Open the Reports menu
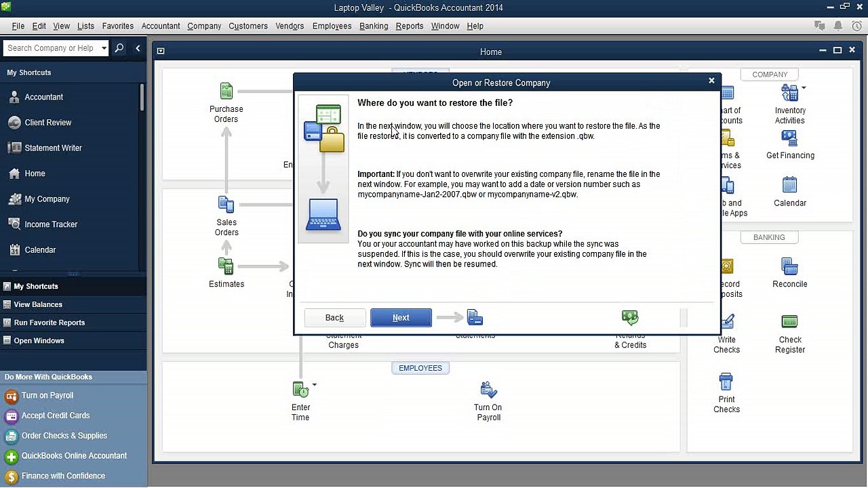This screenshot has width=868, height=488. (x=410, y=26)
